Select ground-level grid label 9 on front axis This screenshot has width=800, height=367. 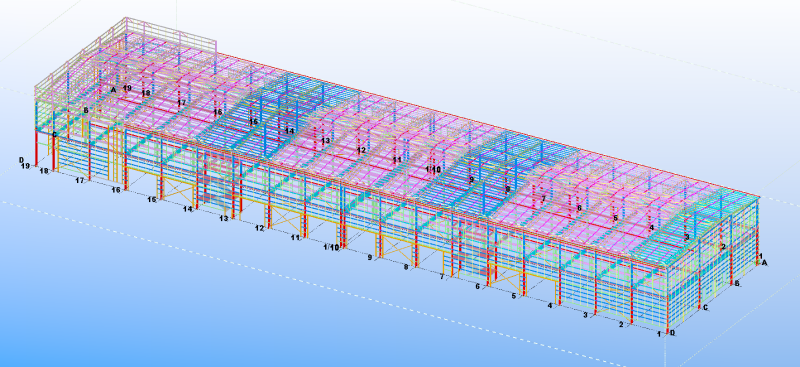tap(370, 257)
